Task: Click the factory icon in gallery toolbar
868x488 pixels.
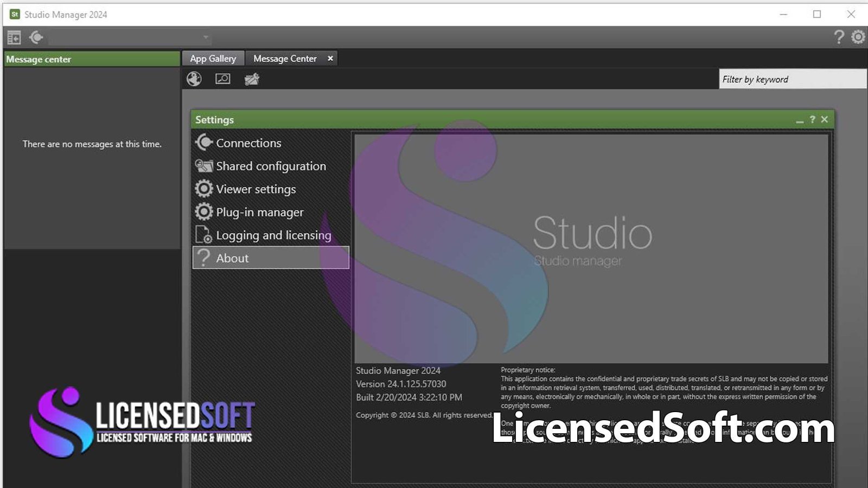Action: (x=252, y=79)
